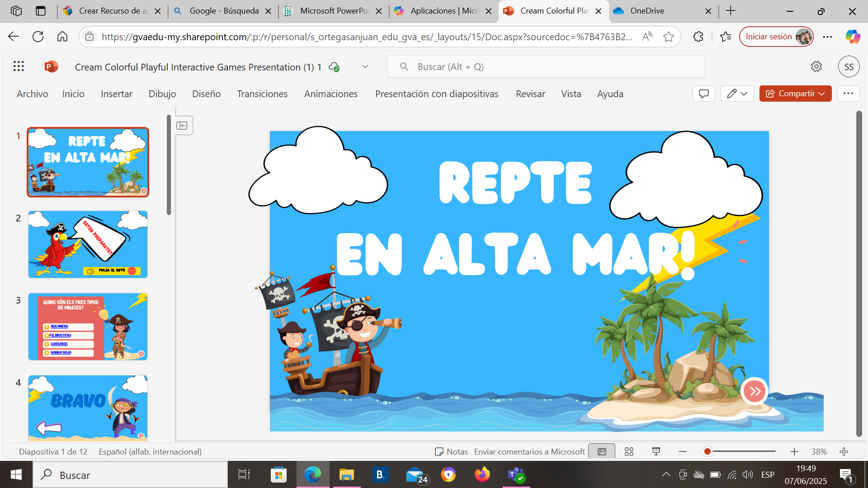This screenshot has height=488, width=868.
Task: Collapse the slide thumbnail pane
Action: (182, 126)
